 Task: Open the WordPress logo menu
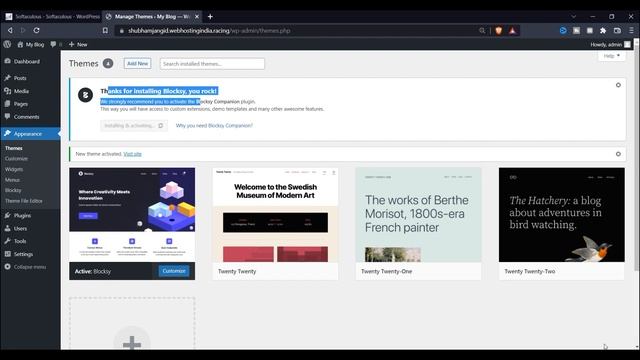(x=7, y=44)
